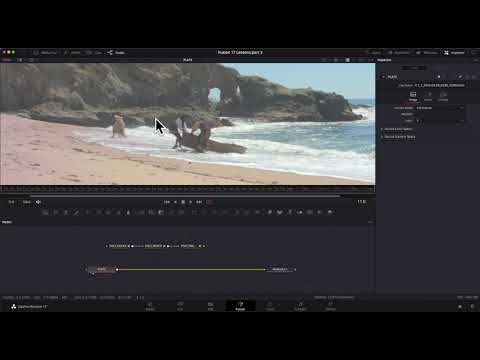Add a Matte Control tool

pyautogui.click(x=161, y=212)
